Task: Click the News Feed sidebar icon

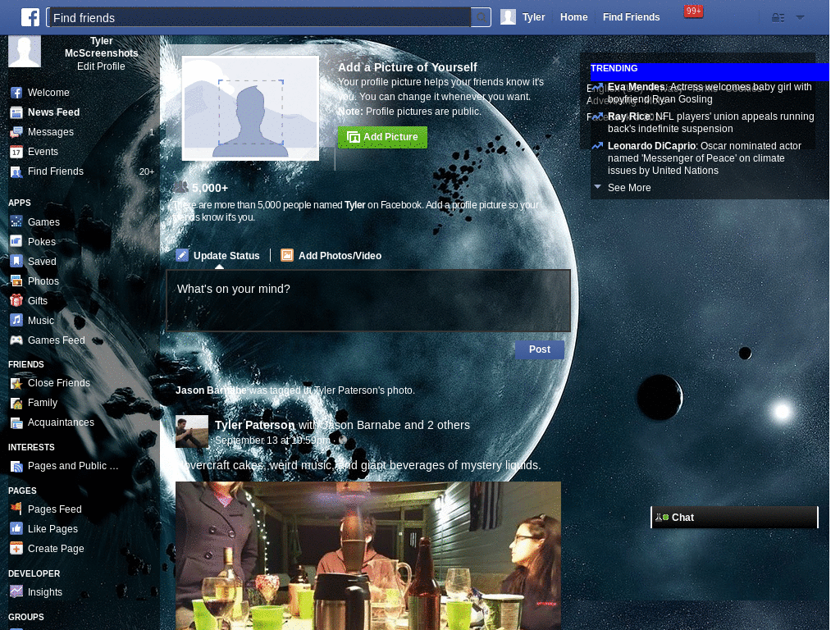Action: pos(16,112)
